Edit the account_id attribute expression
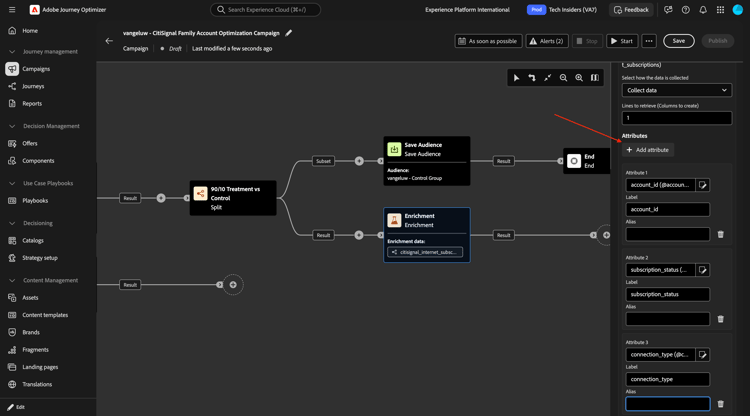Image resolution: width=750 pixels, height=416 pixels. [703, 185]
